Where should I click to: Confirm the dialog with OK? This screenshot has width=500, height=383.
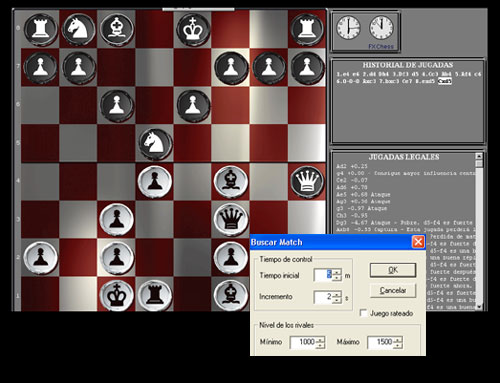(393, 270)
